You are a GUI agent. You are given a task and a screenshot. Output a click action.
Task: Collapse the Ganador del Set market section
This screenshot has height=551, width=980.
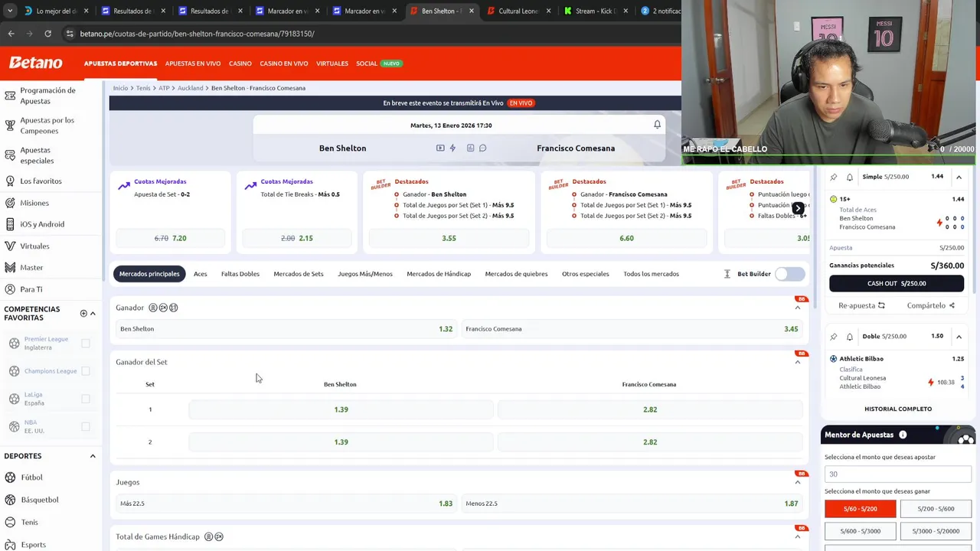click(x=797, y=362)
